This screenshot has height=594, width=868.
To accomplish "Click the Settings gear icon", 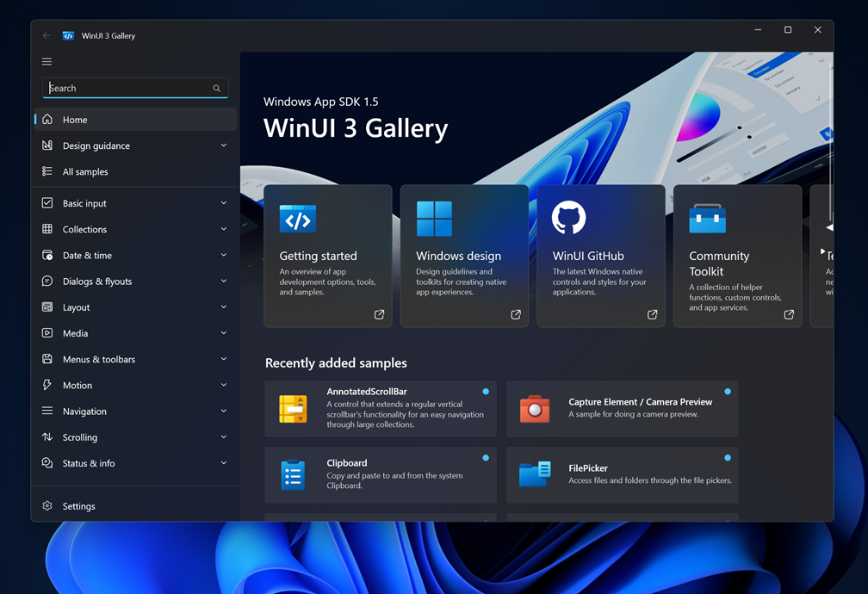I will click(x=47, y=505).
